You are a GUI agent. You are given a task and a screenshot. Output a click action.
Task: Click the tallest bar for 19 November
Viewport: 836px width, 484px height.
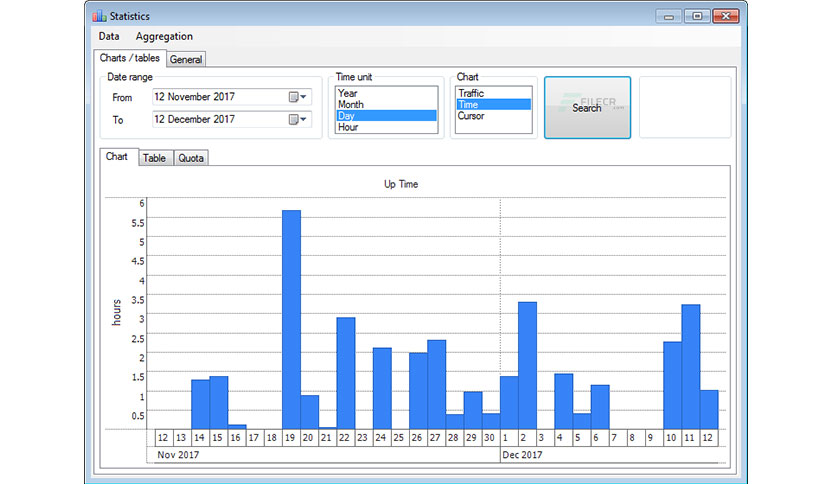tap(292, 319)
